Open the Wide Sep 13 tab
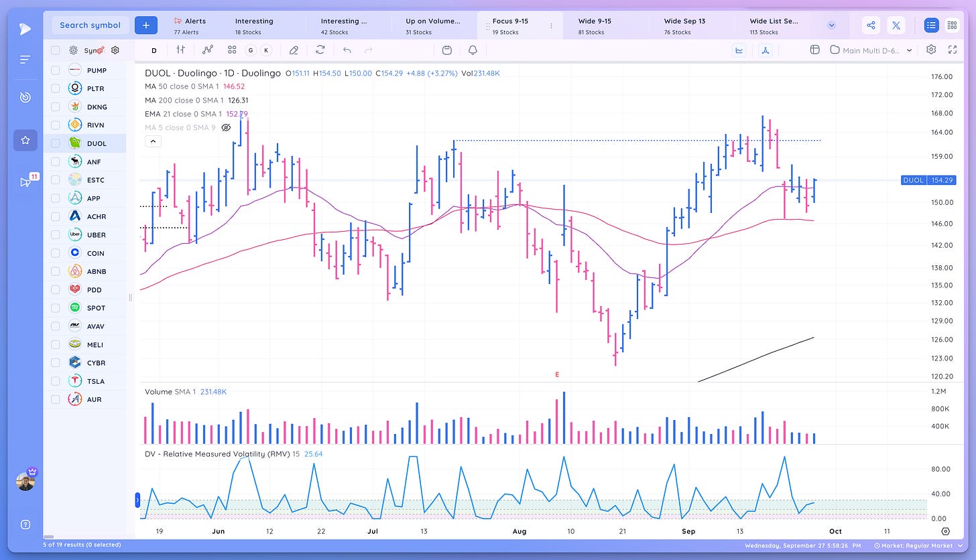Viewport: 976px width, 560px height. coord(690,25)
